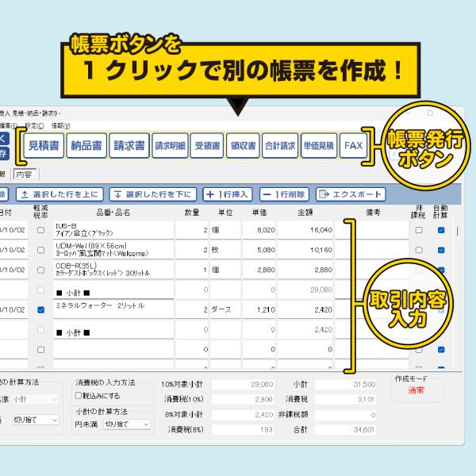Move selected row up with 選択した行を上に

(59, 194)
